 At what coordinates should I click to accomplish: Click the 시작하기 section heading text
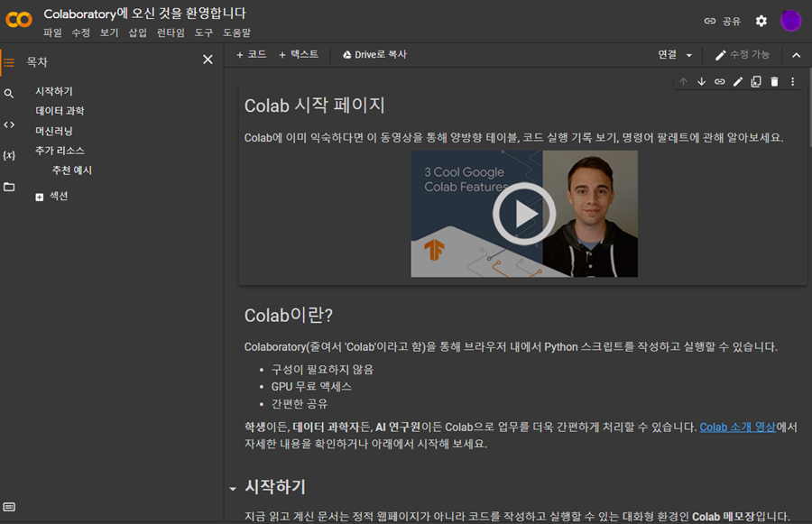tap(275, 487)
